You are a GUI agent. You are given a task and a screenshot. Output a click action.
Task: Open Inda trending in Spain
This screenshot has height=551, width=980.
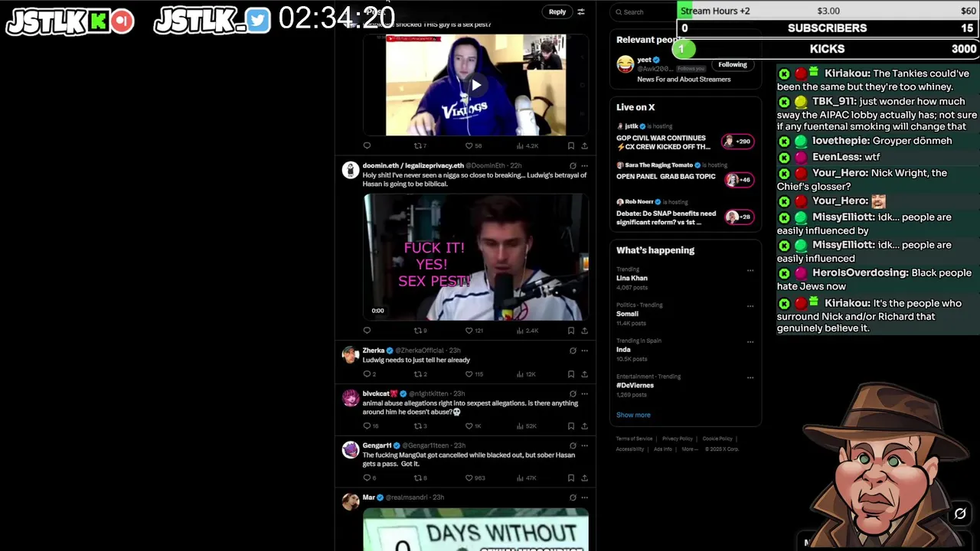(x=623, y=350)
